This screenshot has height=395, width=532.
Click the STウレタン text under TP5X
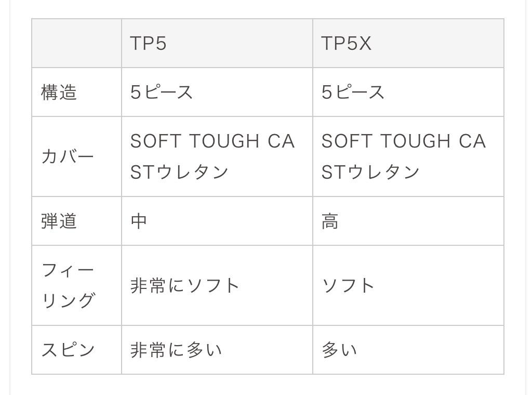click(370, 172)
